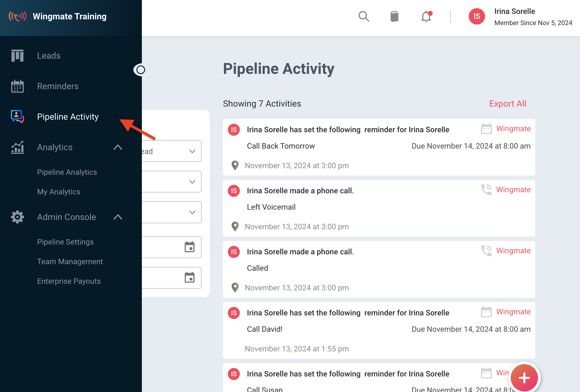Image resolution: width=580 pixels, height=392 pixels.
Task: Select Pipeline Activity in the sidebar
Action: pyautogui.click(x=68, y=117)
